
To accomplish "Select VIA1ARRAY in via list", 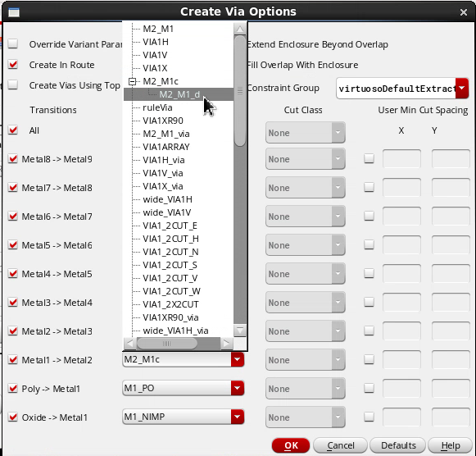I will pos(166,147).
